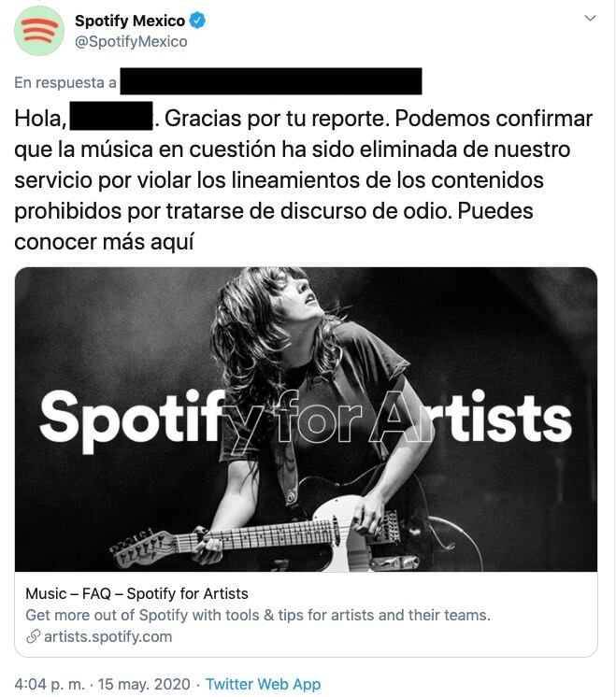Click the En respuesta a label
The image size is (616, 697).
(64, 82)
